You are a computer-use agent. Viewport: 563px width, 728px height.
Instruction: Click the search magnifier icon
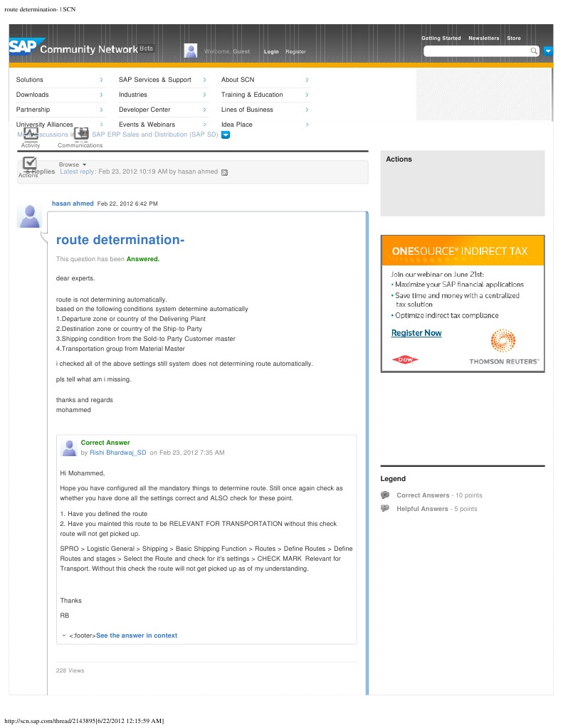535,51
